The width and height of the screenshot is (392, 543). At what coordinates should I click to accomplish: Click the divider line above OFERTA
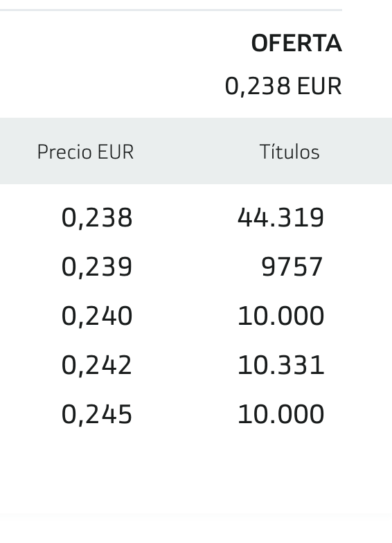click(171, 10)
